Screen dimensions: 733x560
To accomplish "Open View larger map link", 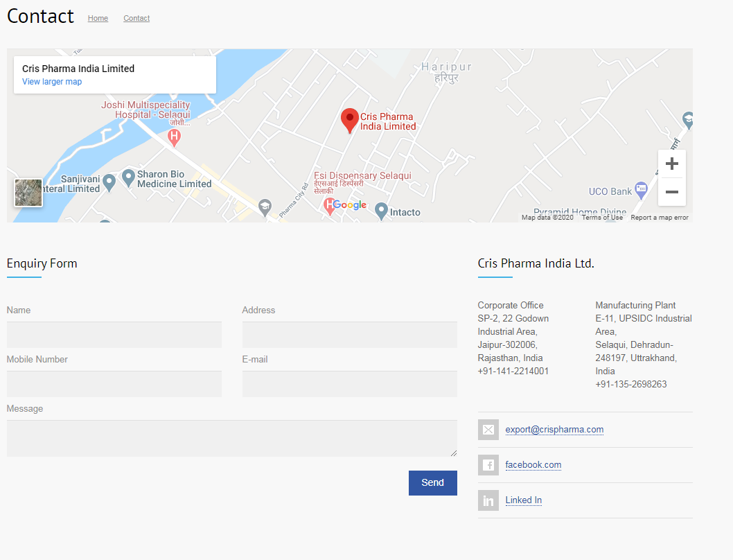I will [x=52, y=82].
